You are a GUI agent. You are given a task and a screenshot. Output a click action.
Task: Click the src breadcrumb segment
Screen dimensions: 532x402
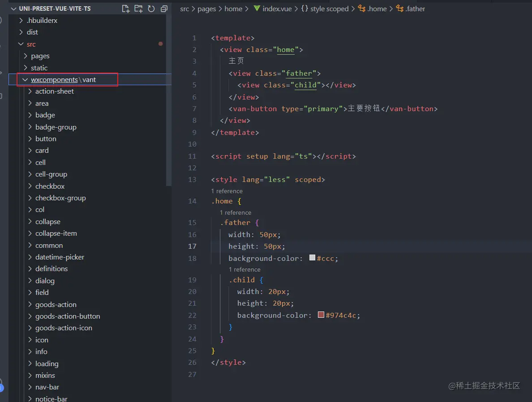(x=184, y=9)
